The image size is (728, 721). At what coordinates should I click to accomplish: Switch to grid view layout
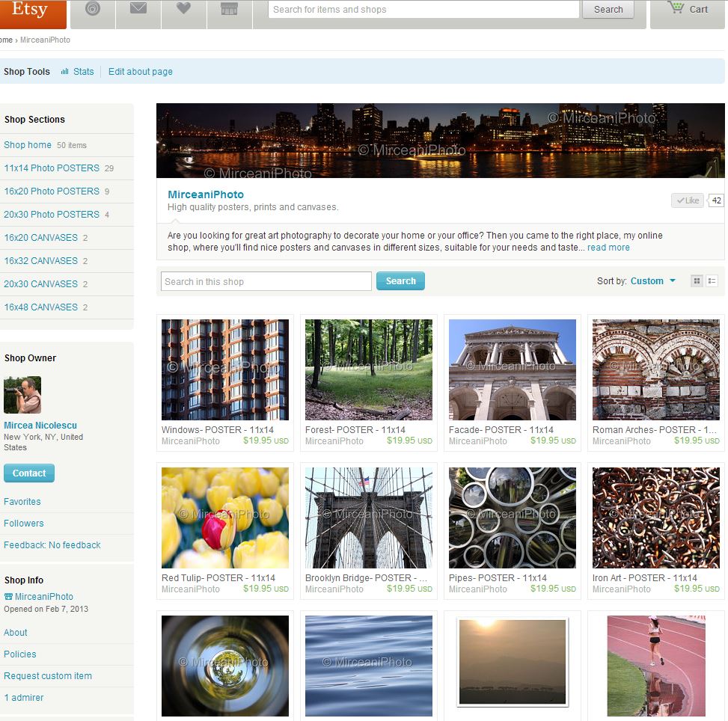click(x=697, y=281)
